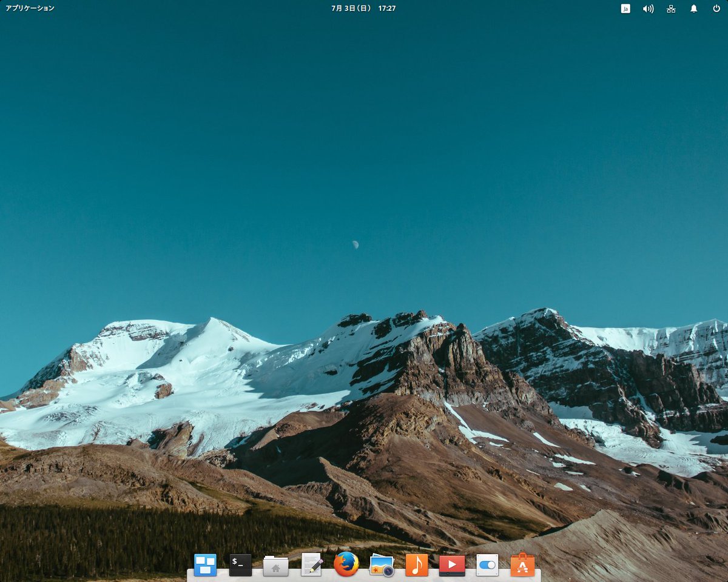
Task: Start Firefox from the dock
Action: tap(346, 564)
